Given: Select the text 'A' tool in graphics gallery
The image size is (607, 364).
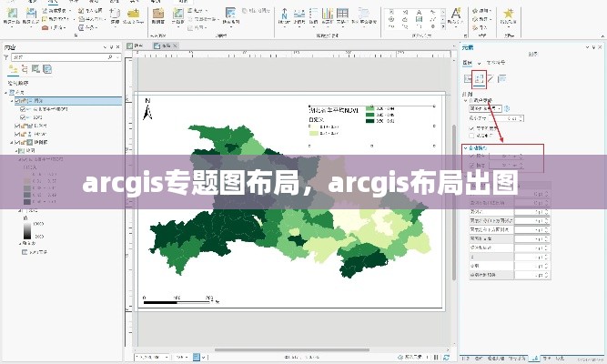Looking at the screenshot, I should [419, 12].
